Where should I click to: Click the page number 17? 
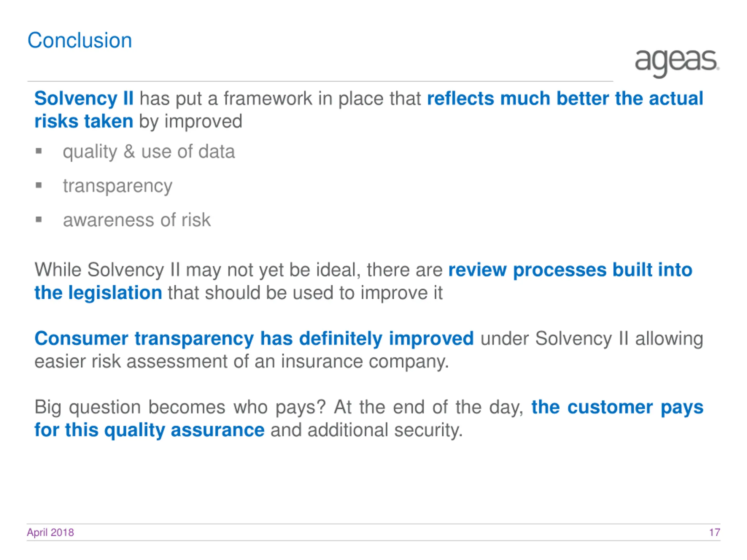coord(715,532)
